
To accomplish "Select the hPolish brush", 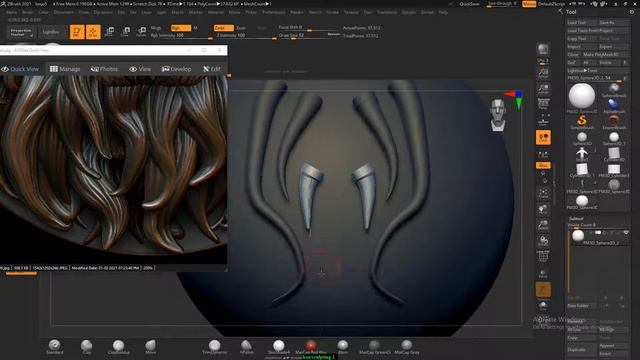I will 247,347.
